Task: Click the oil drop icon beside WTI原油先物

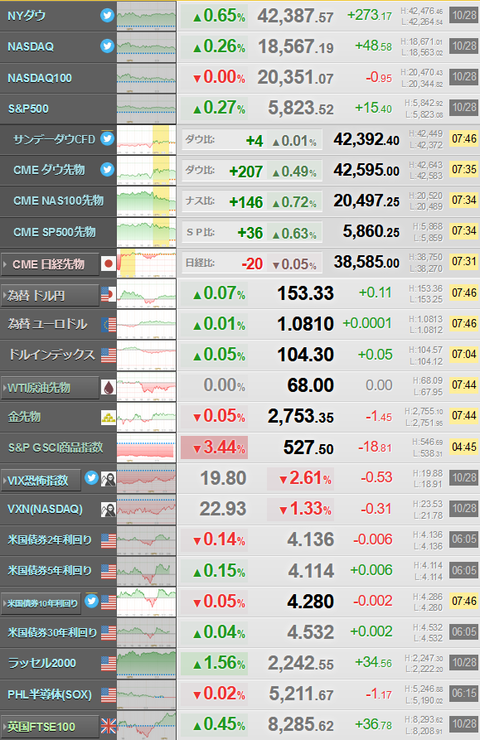Action: pos(109,388)
